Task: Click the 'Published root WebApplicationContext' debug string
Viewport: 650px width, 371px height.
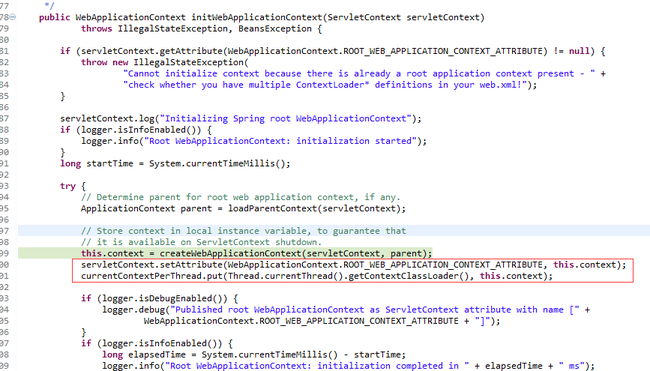Action: click(x=374, y=310)
